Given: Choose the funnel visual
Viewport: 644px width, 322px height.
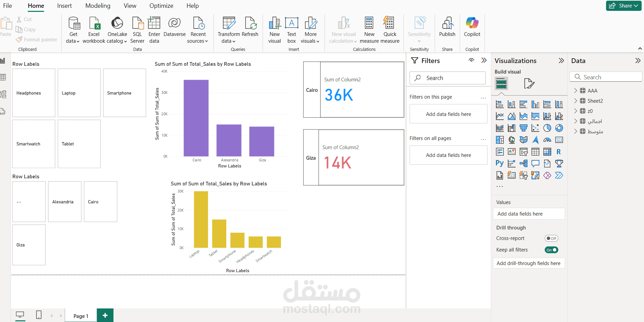Looking at the screenshot, I should (523, 128).
